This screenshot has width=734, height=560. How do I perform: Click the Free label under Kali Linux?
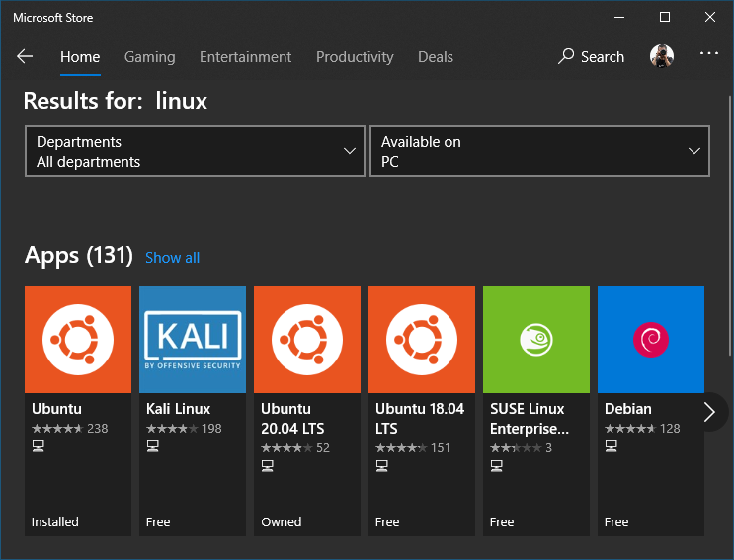[158, 521]
